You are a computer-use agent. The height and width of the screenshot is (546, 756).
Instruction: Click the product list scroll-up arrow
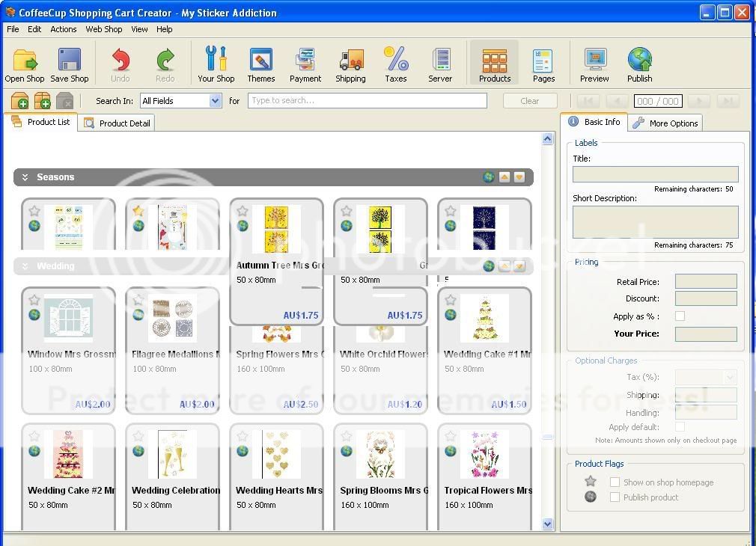[x=547, y=139]
